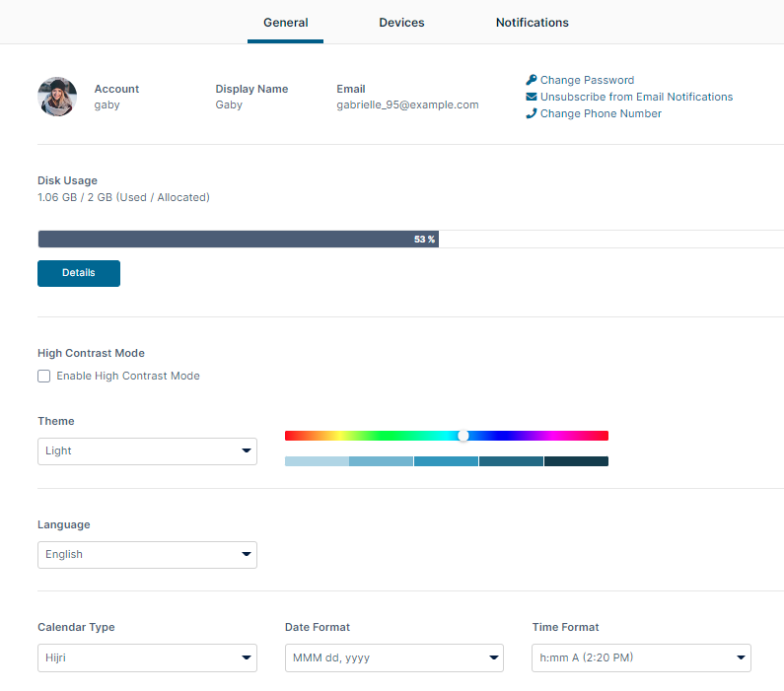
Task: Click Unsubscribe from Email Notifications link
Action: coord(636,97)
